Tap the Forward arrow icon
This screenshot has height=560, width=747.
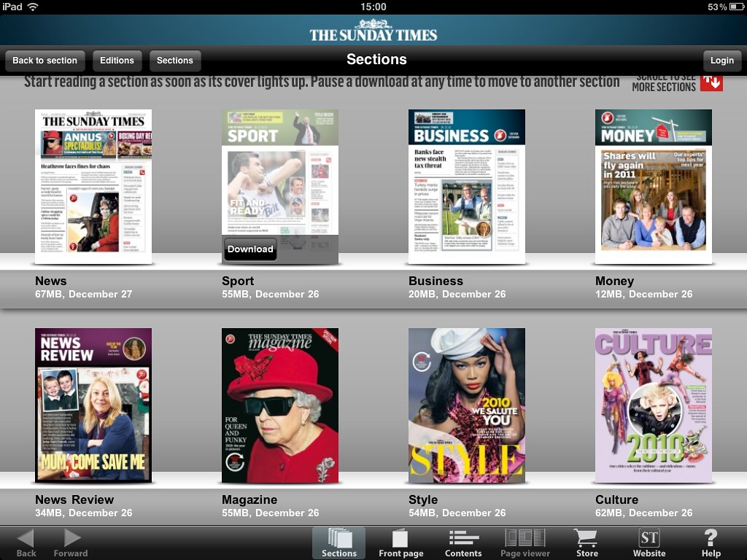tap(71, 540)
